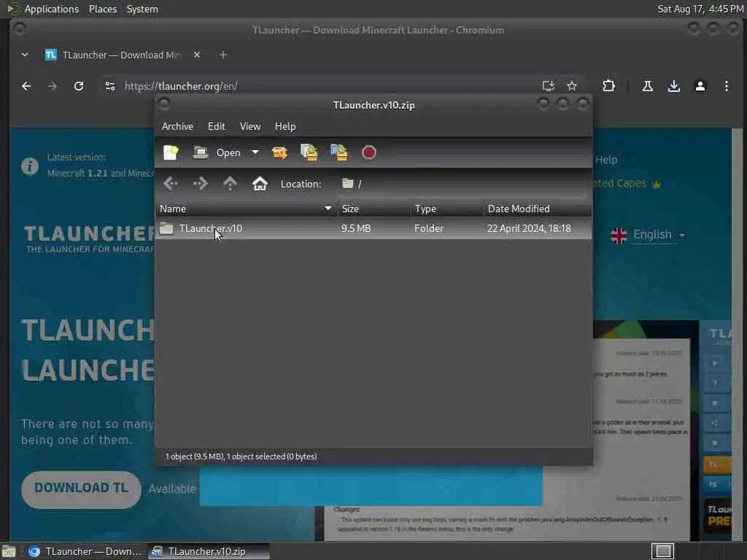Screen dimensions: 747x560
Task: Click the DOWNLOAD TL button
Action: coord(81,489)
